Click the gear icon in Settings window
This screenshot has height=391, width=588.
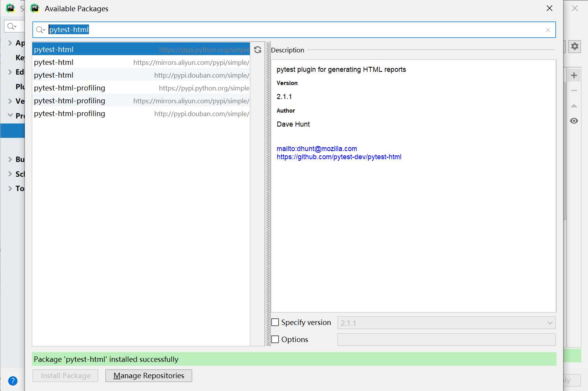point(574,47)
